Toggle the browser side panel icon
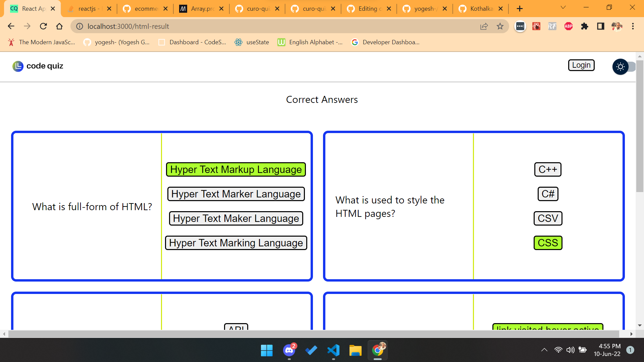The width and height of the screenshot is (644, 362). pos(600,26)
